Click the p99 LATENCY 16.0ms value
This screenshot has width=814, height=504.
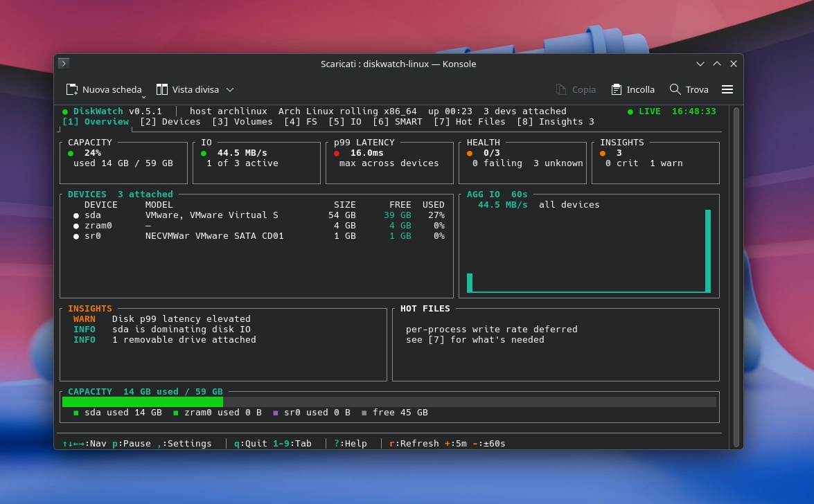click(367, 152)
